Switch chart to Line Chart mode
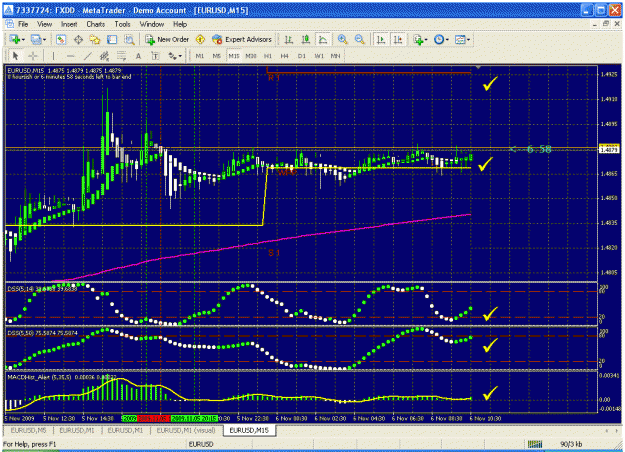The width and height of the screenshot is (625, 452). click(x=323, y=39)
